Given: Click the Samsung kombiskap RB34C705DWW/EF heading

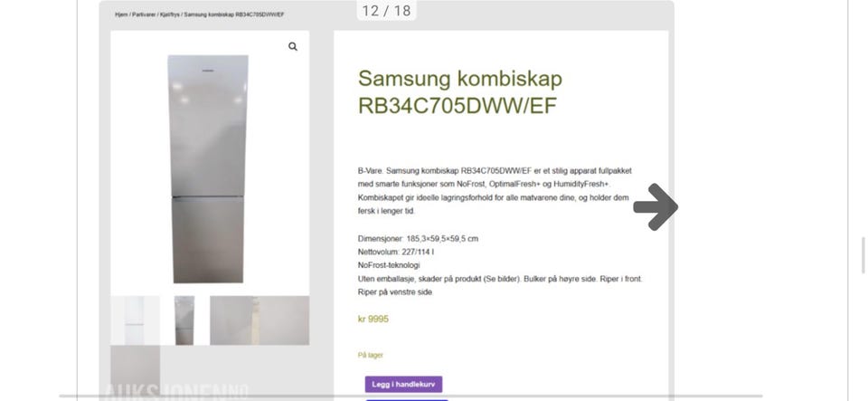Looking at the screenshot, I should (460, 92).
